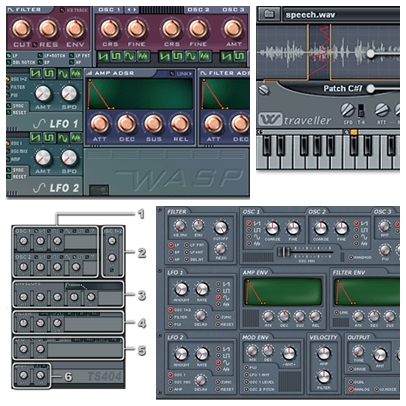Enable the BP filter type in WASP

pyautogui.click(x=40, y=62)
